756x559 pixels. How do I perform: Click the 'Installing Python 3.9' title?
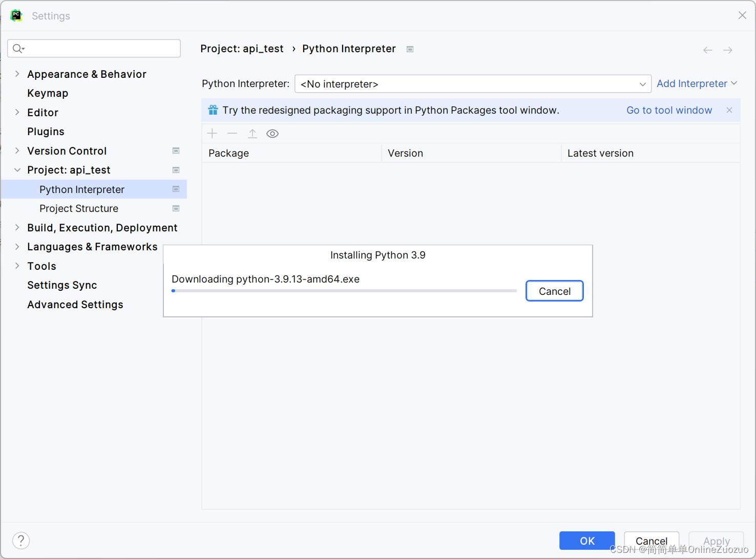(378, 255)
